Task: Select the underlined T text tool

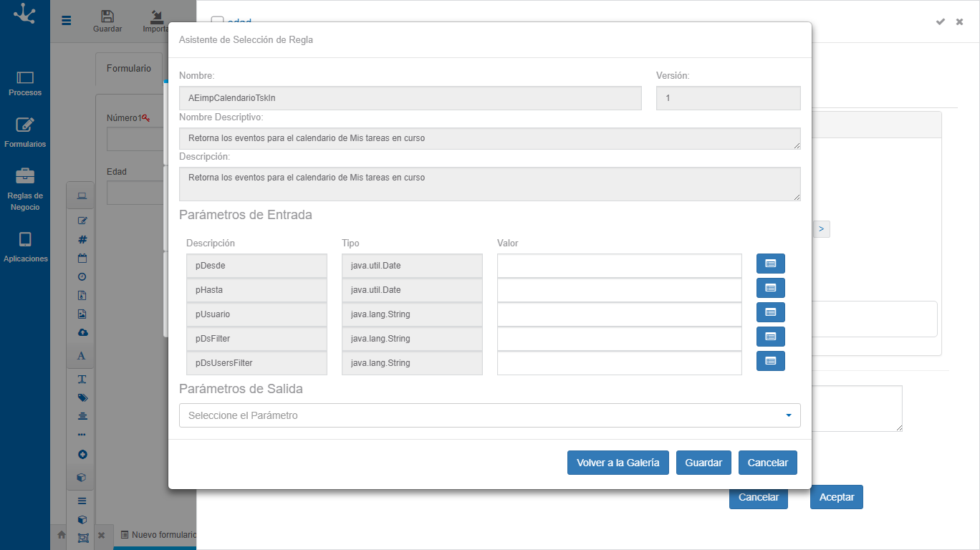Action: (82, 379)
